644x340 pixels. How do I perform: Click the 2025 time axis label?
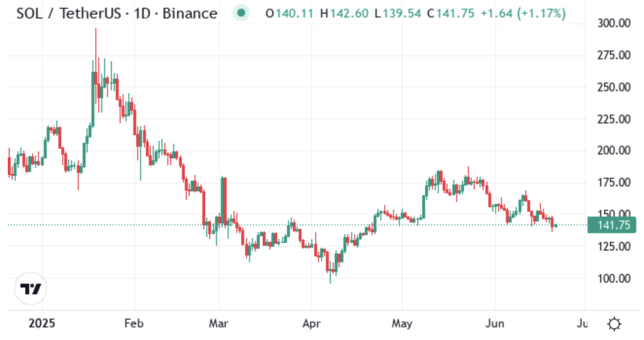click(42, 323)
